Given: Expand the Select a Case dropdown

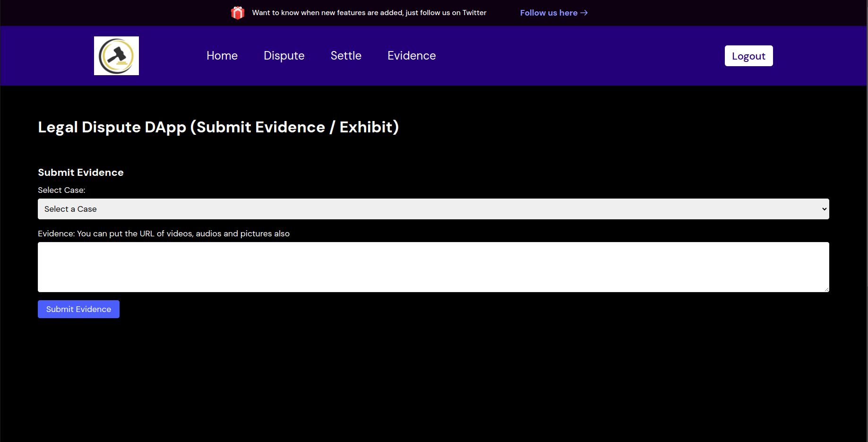Looking at the screenshot, I should pyautogui.click(x=433, y=209).
